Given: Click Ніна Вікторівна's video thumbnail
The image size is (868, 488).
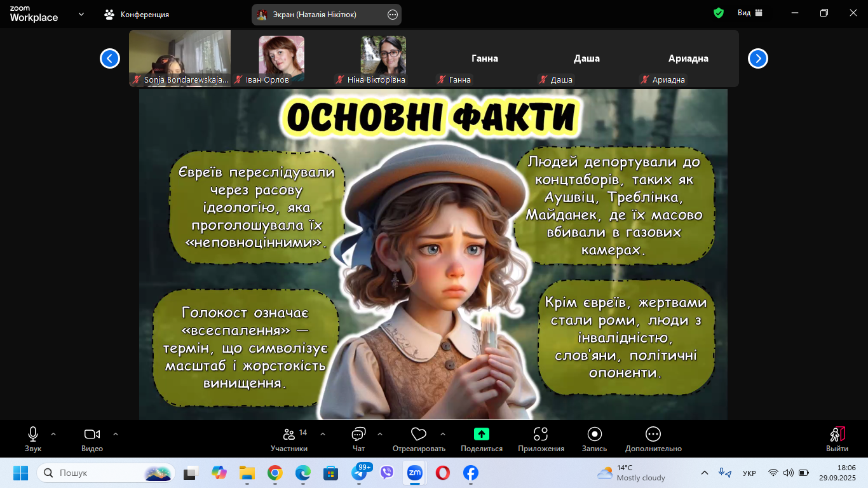Looking at the screenshot, I should point(383,57).
